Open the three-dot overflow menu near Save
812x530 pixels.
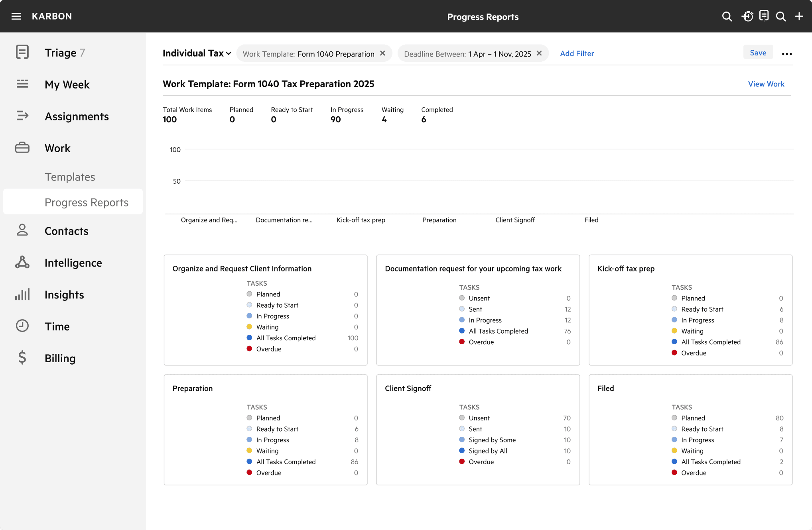[x=787, y=53]
